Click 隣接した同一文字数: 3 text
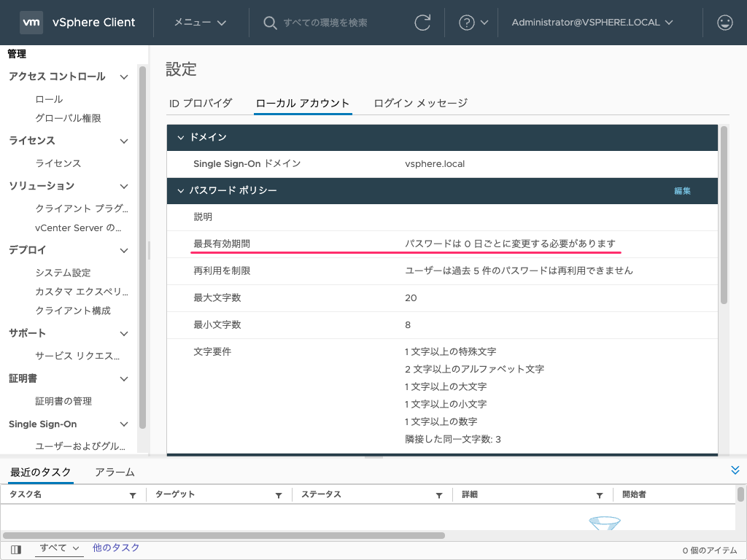747x560 pixels. click(453, 440)
